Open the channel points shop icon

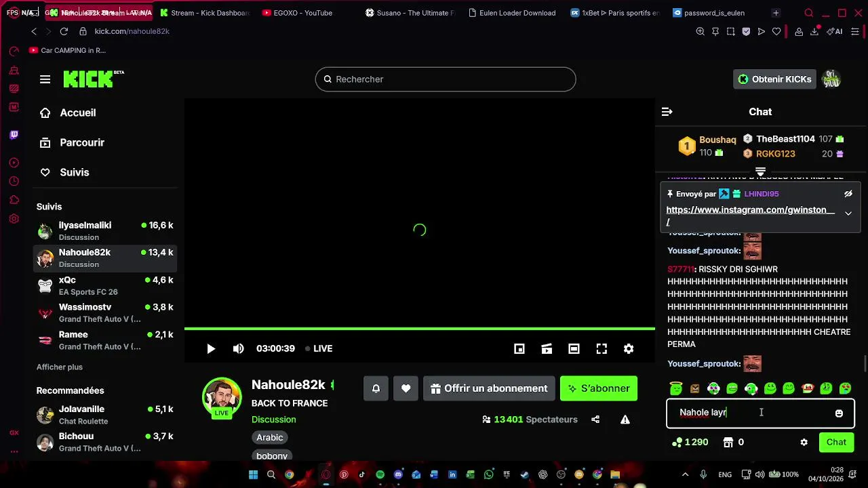pos(728,442)
